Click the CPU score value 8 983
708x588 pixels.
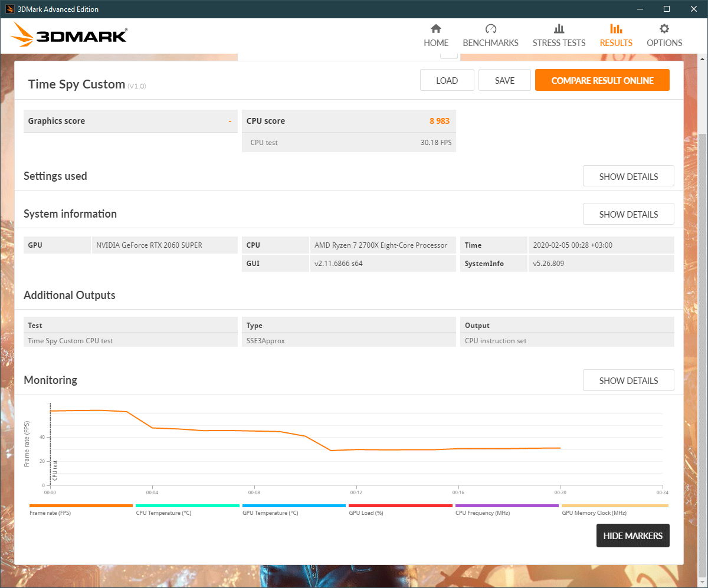point(440,121)
